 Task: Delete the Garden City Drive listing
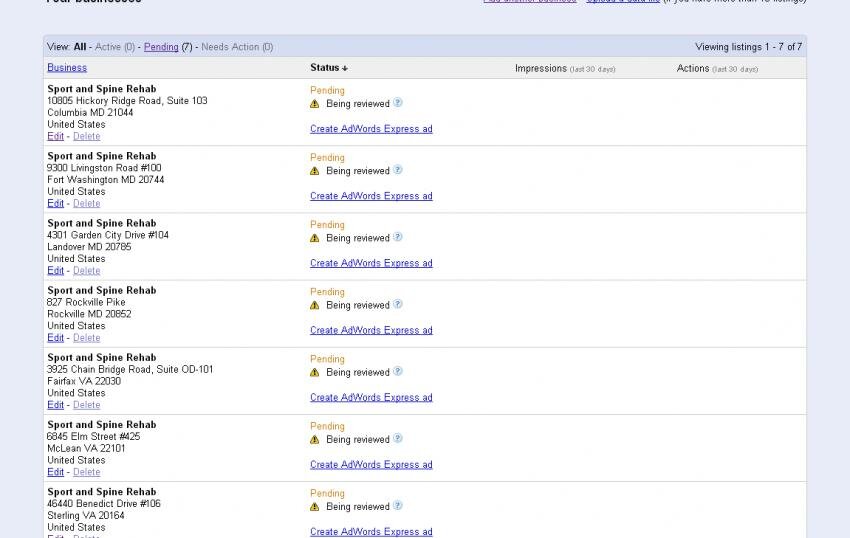[x=87, y=271]
